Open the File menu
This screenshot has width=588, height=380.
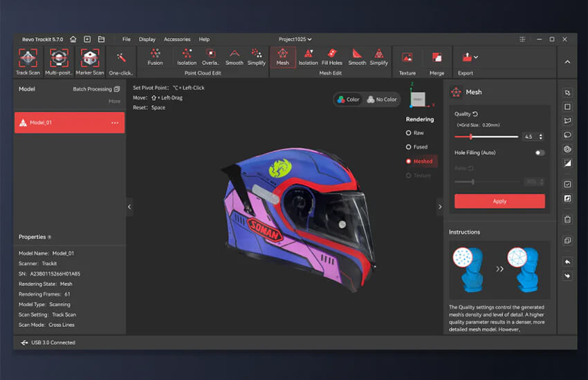(127, 39)
